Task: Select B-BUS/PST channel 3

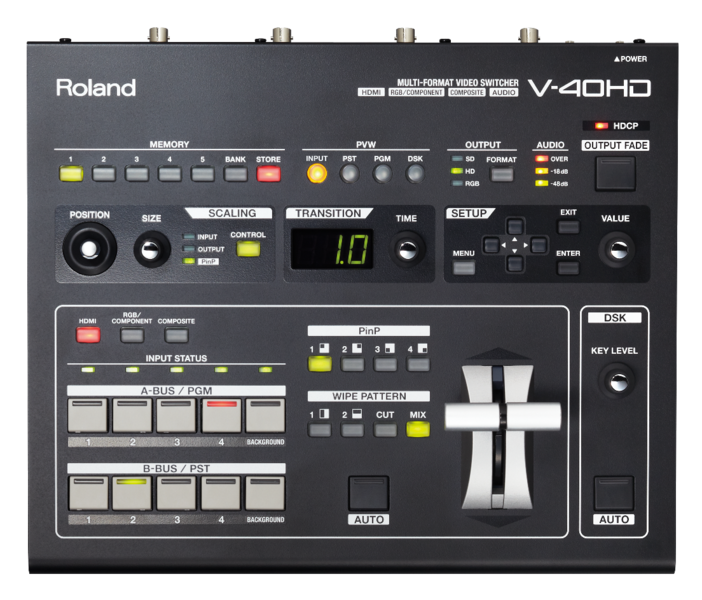Action: click(x=176, y=493)
